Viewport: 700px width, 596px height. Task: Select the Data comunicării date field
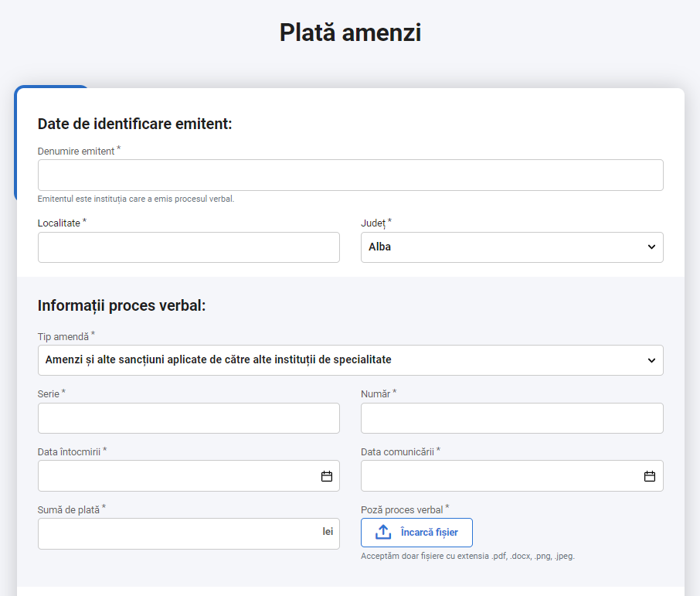tap(512, 476)
